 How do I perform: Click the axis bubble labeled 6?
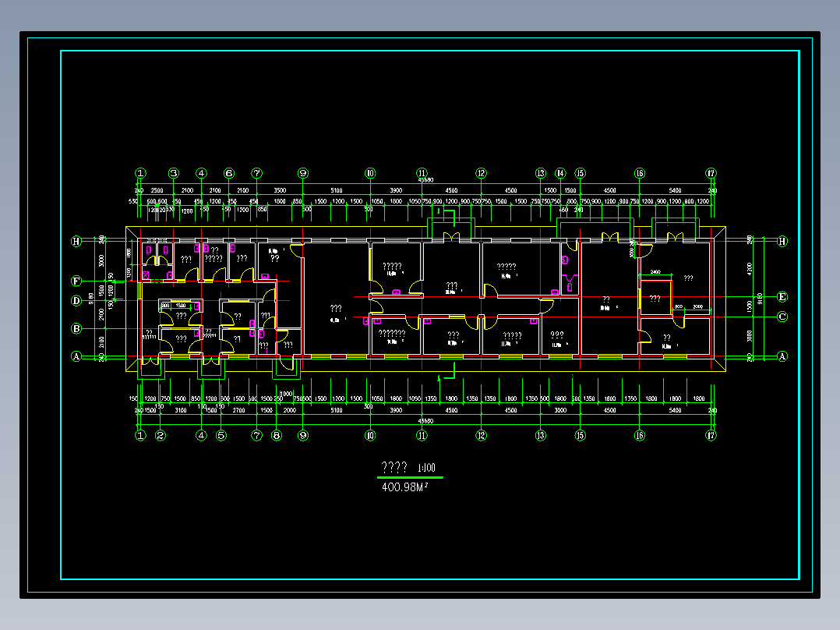pos(229,173)
